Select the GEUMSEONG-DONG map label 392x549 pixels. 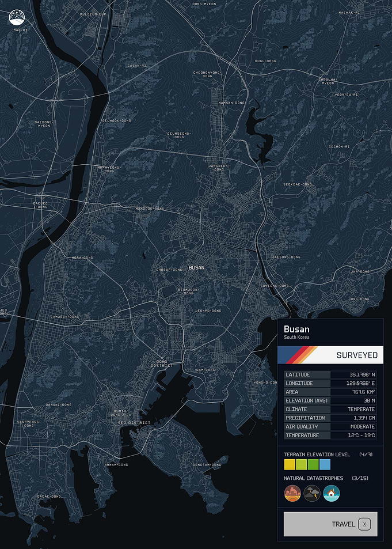click(x=179, y=135)
